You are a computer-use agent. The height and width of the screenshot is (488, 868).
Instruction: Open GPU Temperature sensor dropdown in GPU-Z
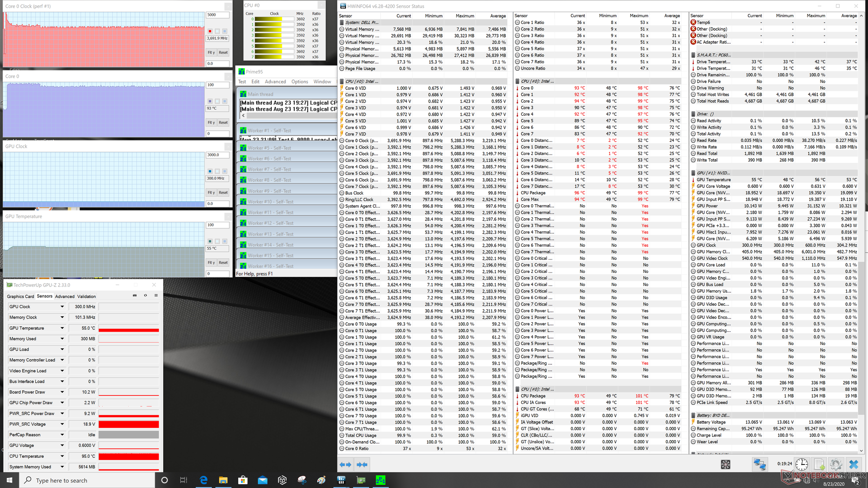(62, 328)
